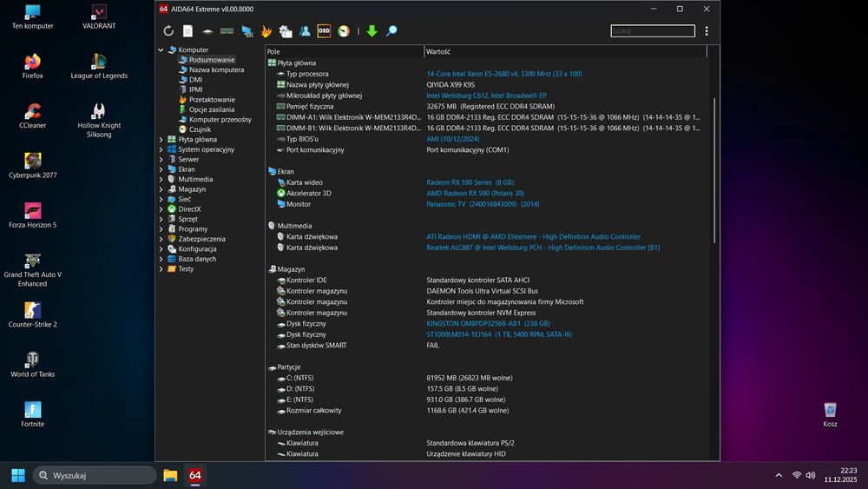Open the volume control in system tray

[x=811, y=475]
